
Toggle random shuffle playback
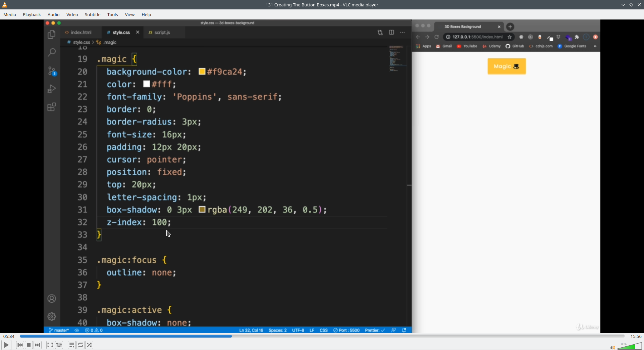point(89,345)
